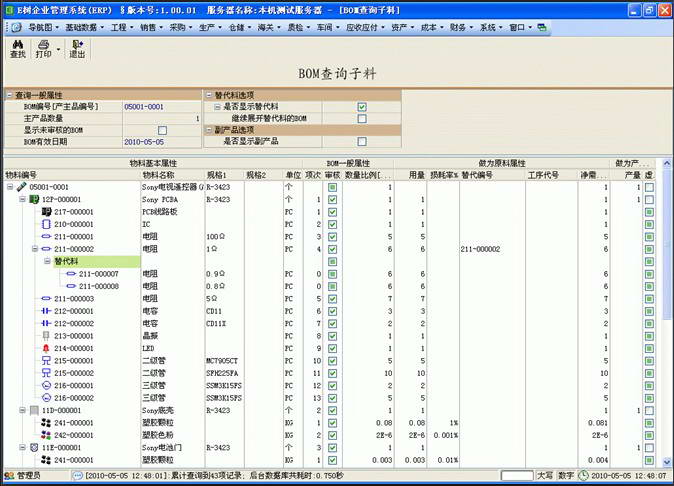674x486 pixels.
Task: Toggle 是否显示替代料 checkbox
Action: click(362, 107)
